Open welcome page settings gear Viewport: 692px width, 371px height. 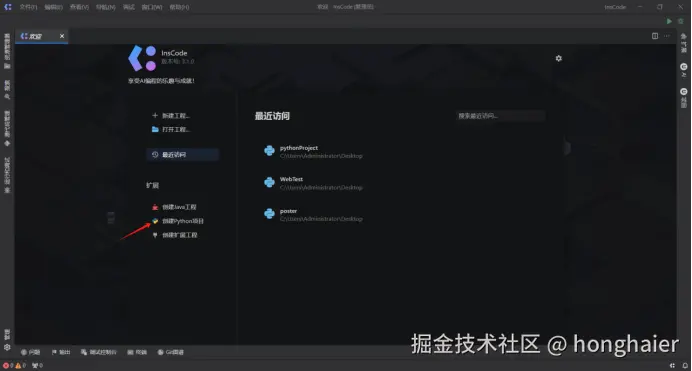(x=559, y=58)
